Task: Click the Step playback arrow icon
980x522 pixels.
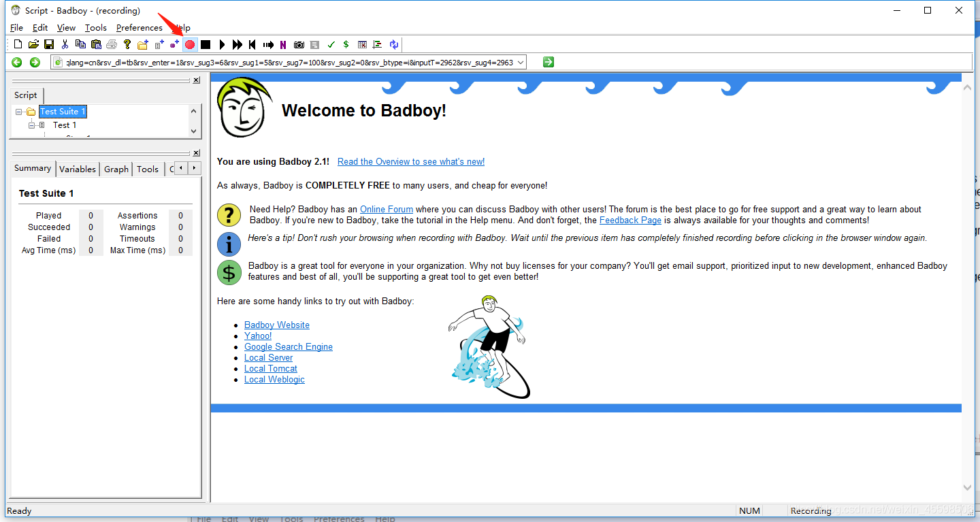Action: (268, 44)
